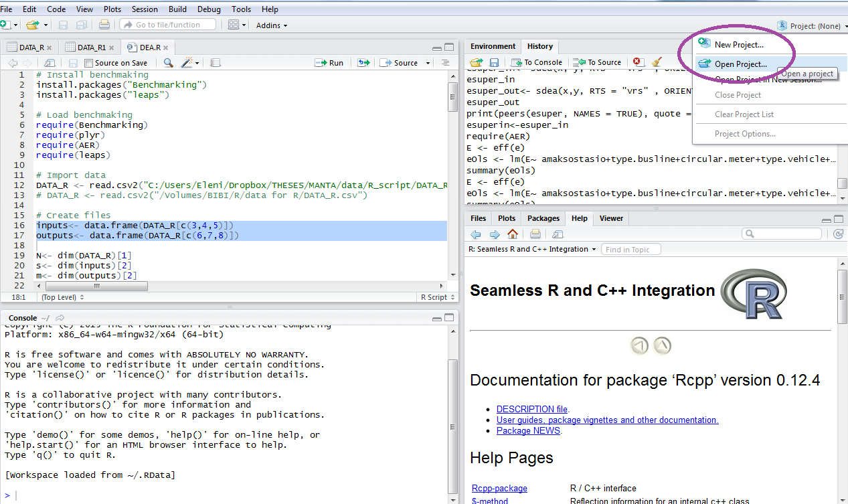Open the help topic title dropdown
The width and height of the screenshot is (848, 504).
tap(533, 249)
